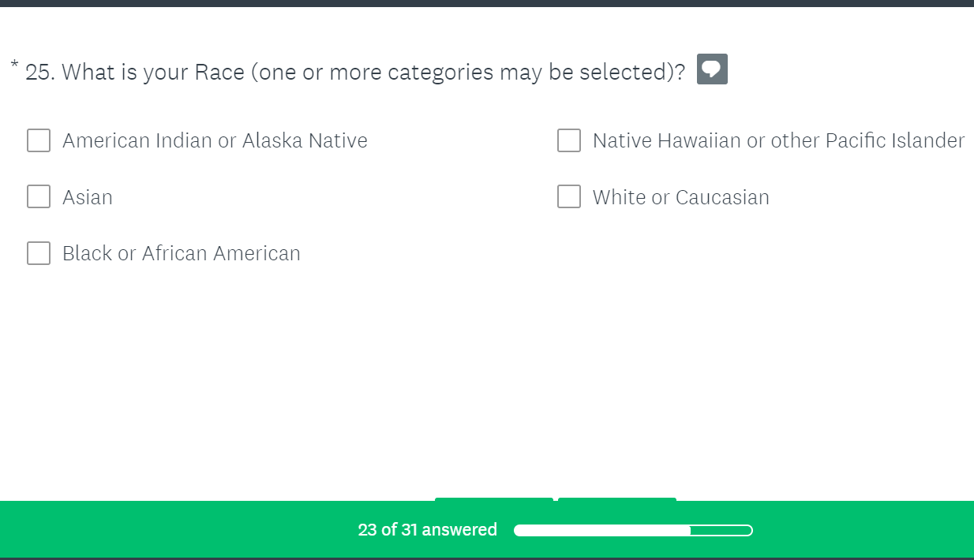Screen dimensions: 974x560
Task: Click the green footer bar background
Action: coord(158,530)
